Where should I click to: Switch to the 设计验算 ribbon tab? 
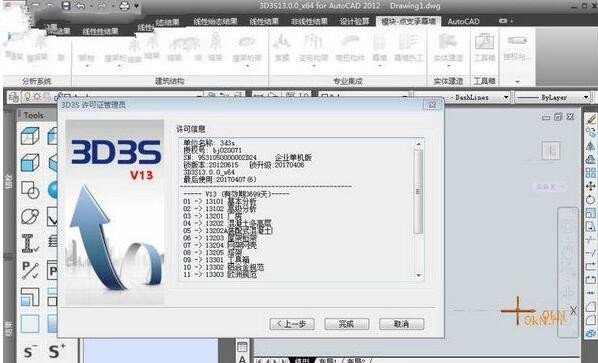[354, 21]
